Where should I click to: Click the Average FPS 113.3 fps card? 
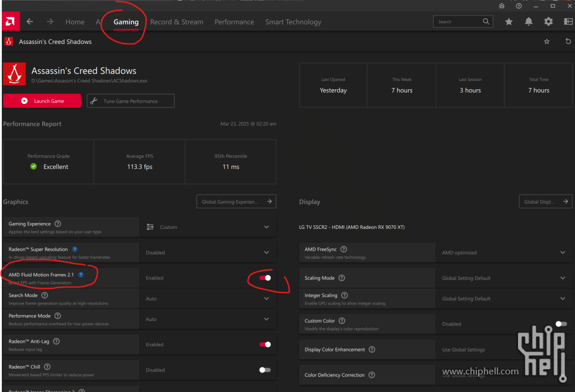(x=139, y=161)
